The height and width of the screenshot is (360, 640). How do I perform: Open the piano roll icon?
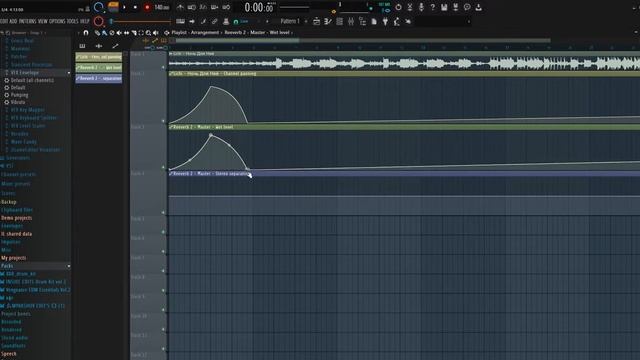pos(328,21)
